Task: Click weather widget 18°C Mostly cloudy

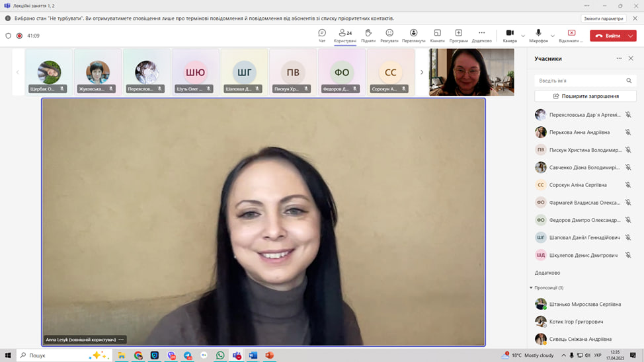Action: (528, 355)
